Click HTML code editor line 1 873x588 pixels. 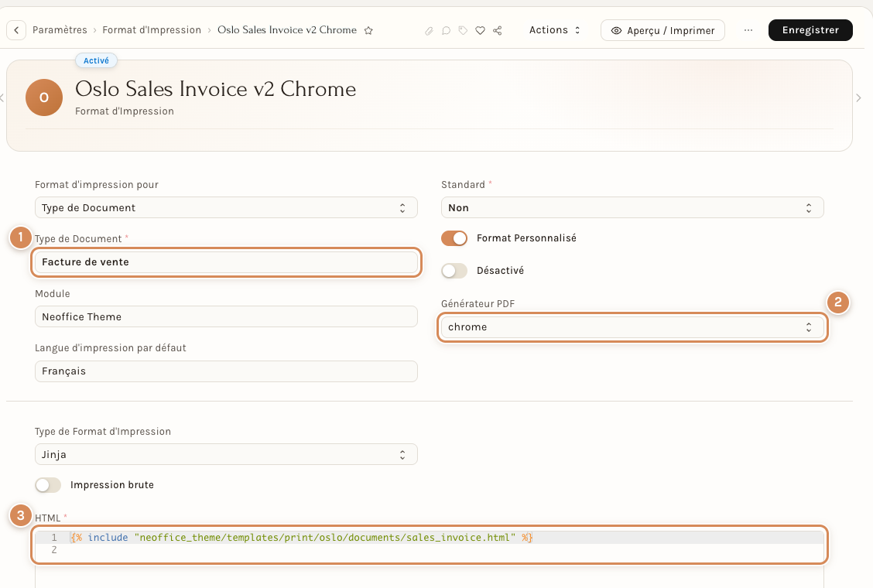click(429, 538)
